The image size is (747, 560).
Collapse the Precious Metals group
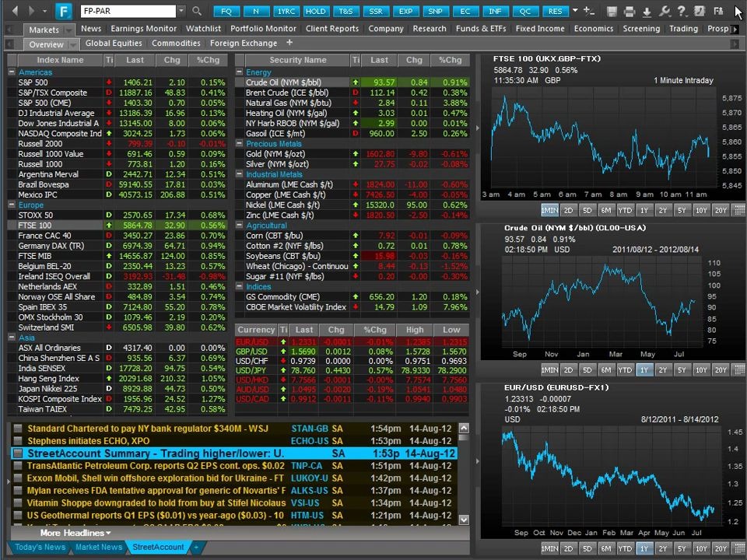coord(240,143)
